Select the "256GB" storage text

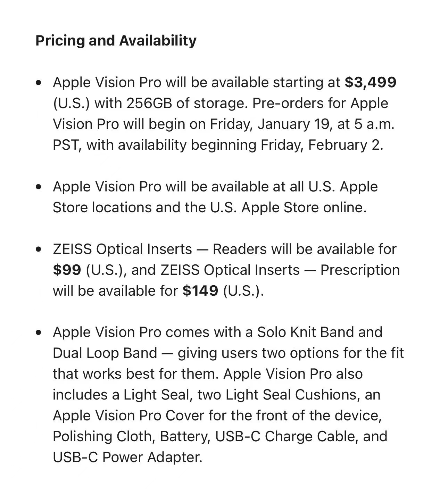pyautogui.click(x=149, y=103)
